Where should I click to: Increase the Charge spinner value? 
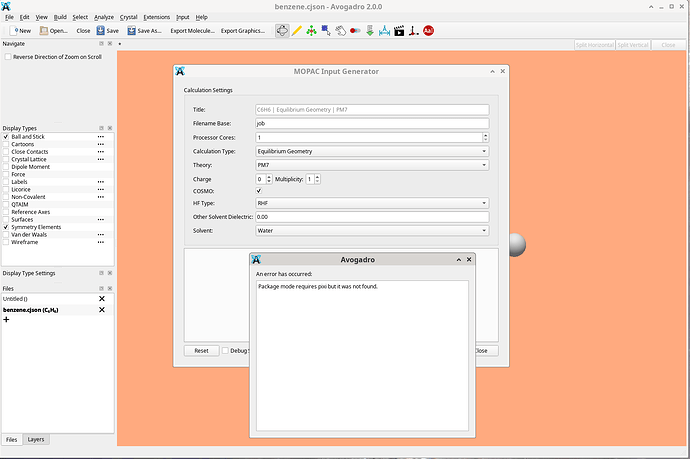269,177
